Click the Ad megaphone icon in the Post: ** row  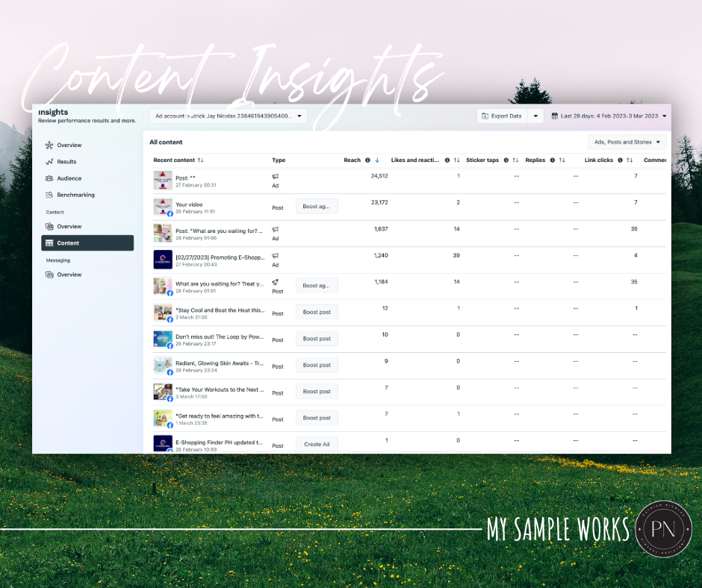pos(276,176)
